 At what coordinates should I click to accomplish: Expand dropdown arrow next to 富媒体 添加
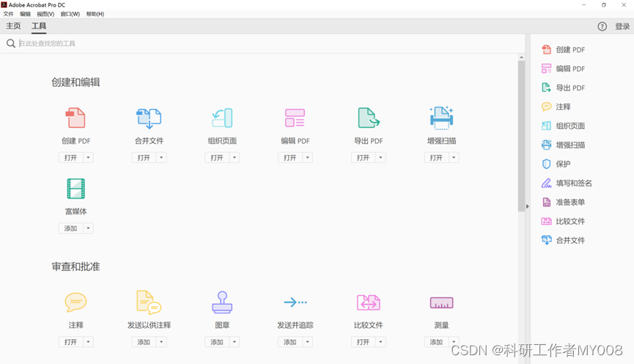88,229
